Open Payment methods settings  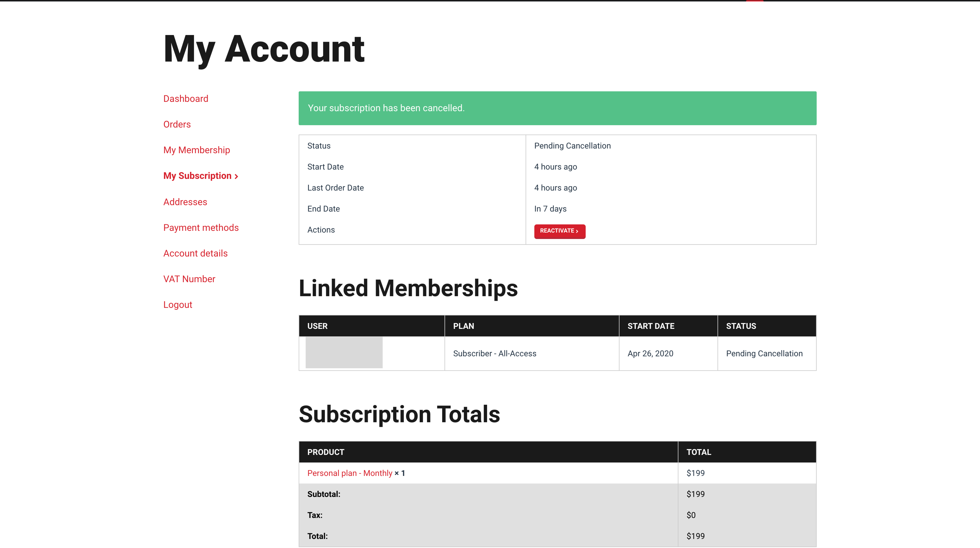[201, 228]
